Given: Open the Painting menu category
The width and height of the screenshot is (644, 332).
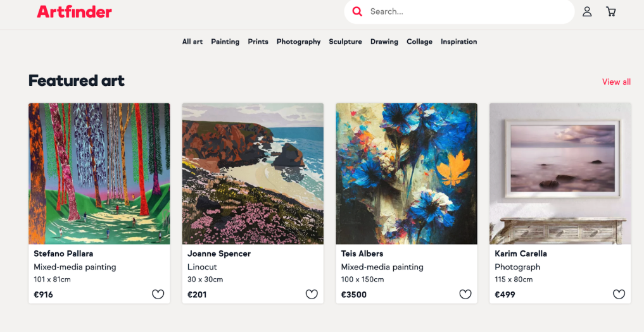Looking at the screenshot, I should [225, 42].
